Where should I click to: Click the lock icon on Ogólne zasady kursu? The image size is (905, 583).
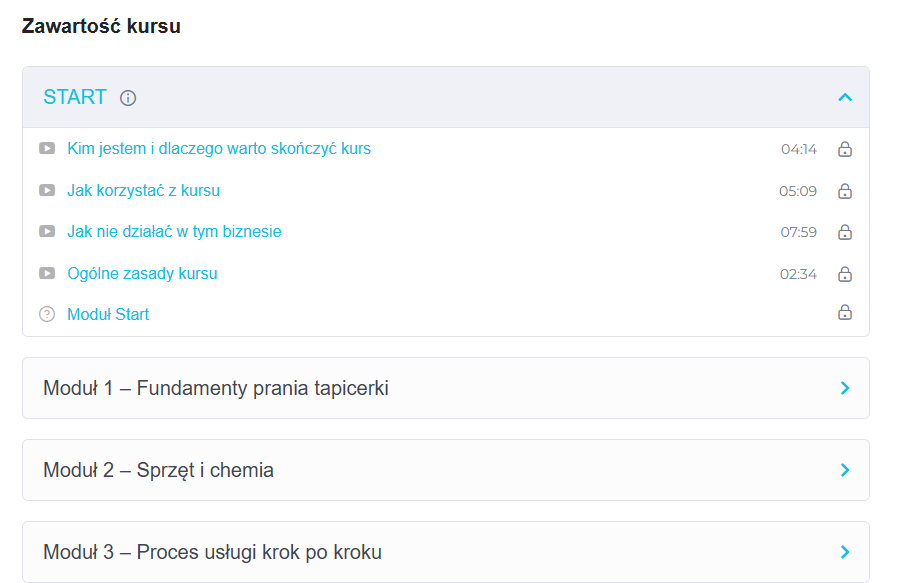pyautogui.click(x=845, y=274)
